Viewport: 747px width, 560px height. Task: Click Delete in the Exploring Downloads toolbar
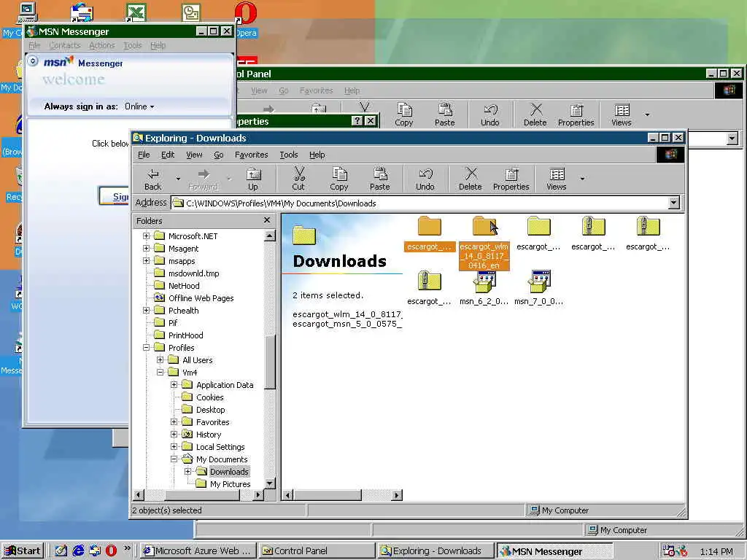(471, 179)
